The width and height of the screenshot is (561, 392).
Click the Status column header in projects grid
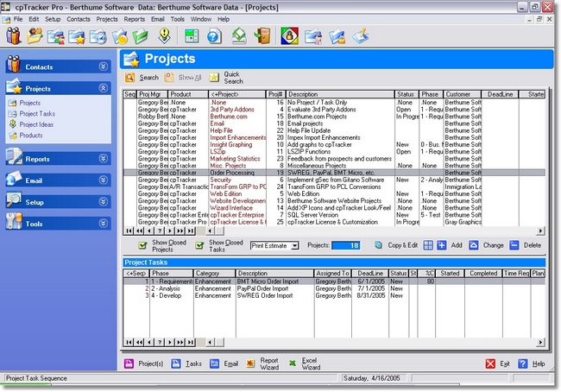407,94
